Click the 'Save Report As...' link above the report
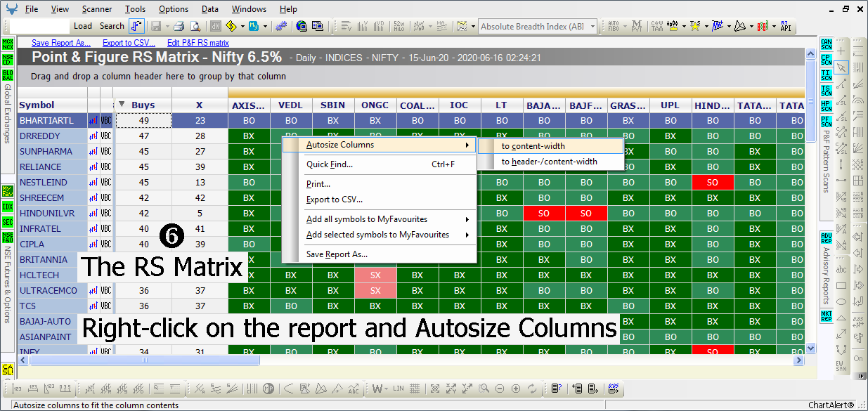This screenshot has height=411, width=868. [x=61, y=43]
